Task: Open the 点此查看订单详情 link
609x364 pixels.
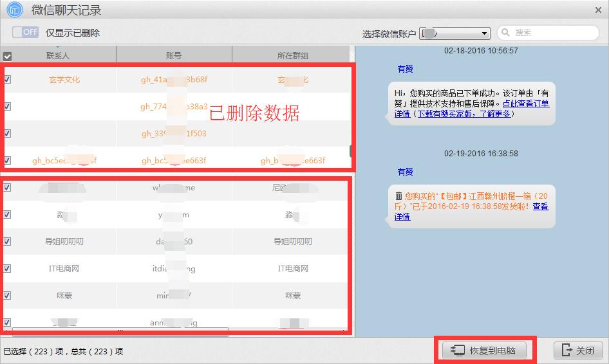Action: pyautogui.click(x=526, y=104)
